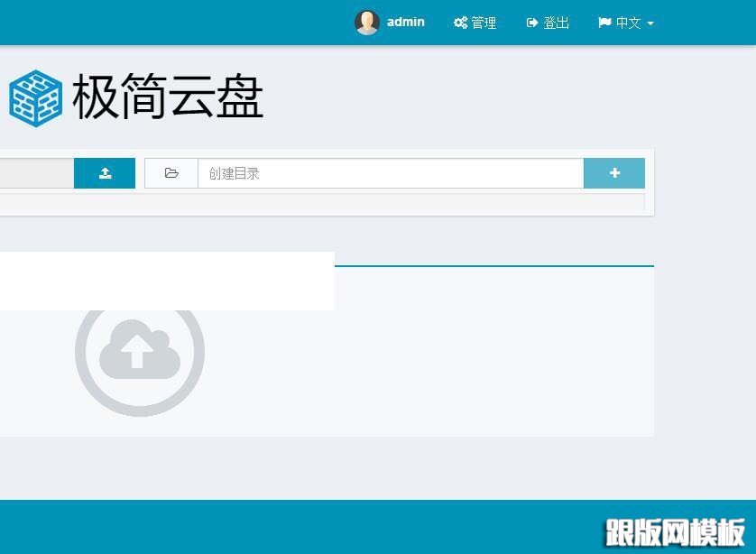Select the folder icon beside the directory input
756x554 pixels.
coord(171,172)
